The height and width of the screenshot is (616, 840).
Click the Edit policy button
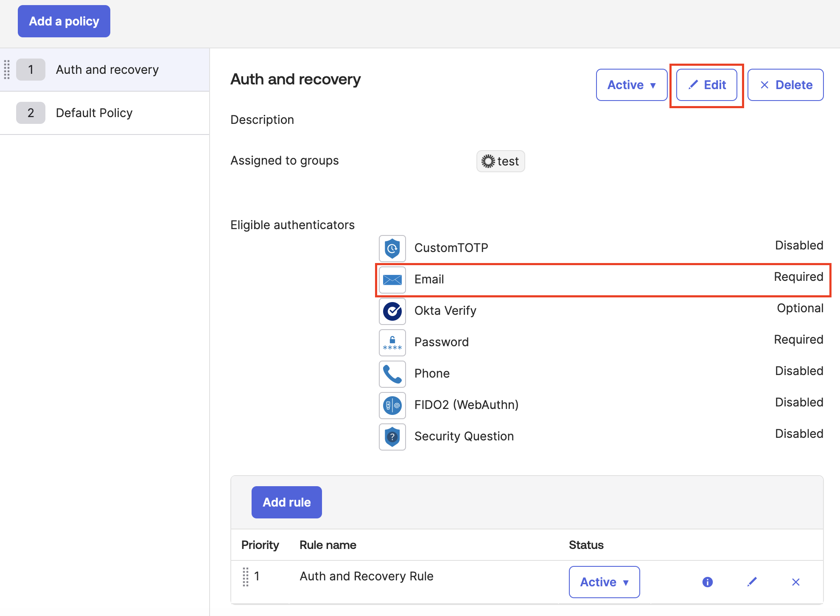[706, 85]
